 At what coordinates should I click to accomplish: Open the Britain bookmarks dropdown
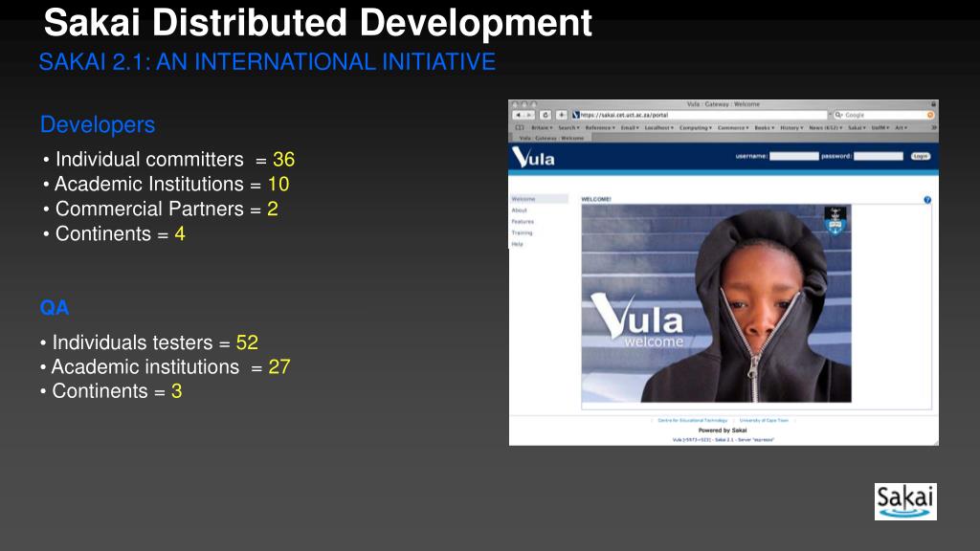pos(542,127)
